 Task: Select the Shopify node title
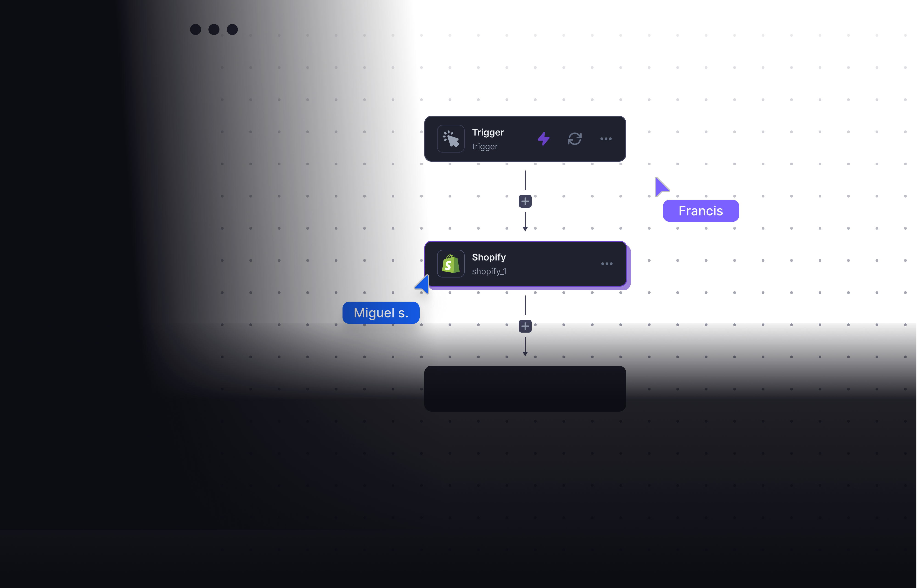489,257
